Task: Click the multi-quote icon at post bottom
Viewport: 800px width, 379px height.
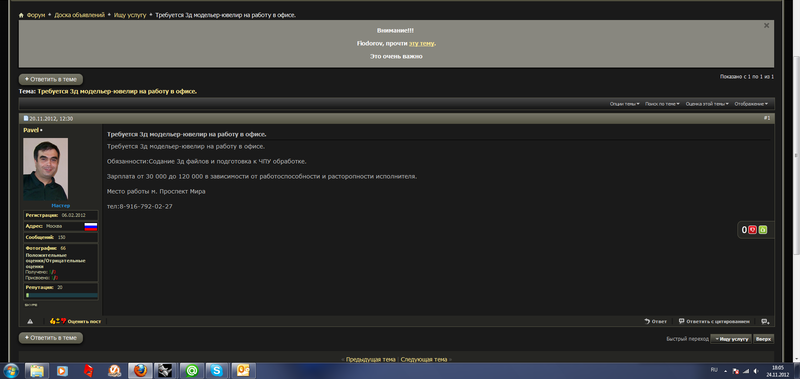Action: (765, 321)
